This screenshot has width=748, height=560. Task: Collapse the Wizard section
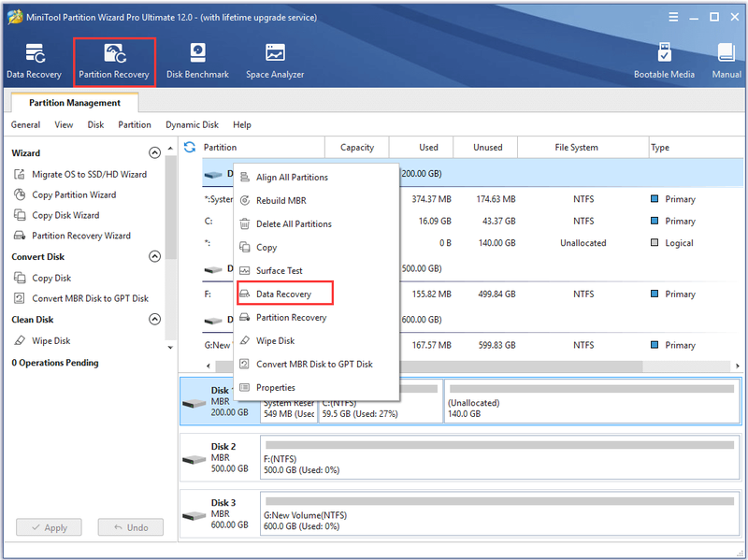[154, 152]
